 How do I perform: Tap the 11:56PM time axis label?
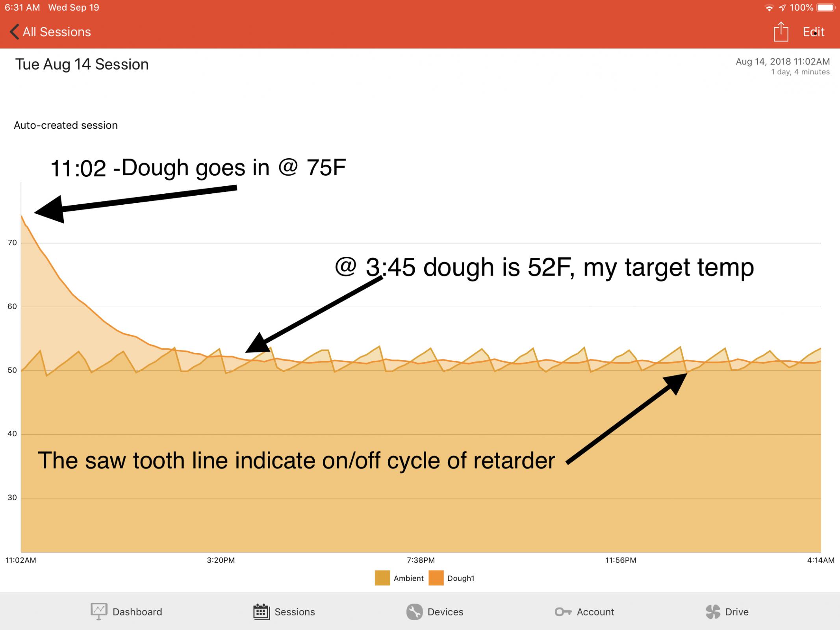coord(621,560)
